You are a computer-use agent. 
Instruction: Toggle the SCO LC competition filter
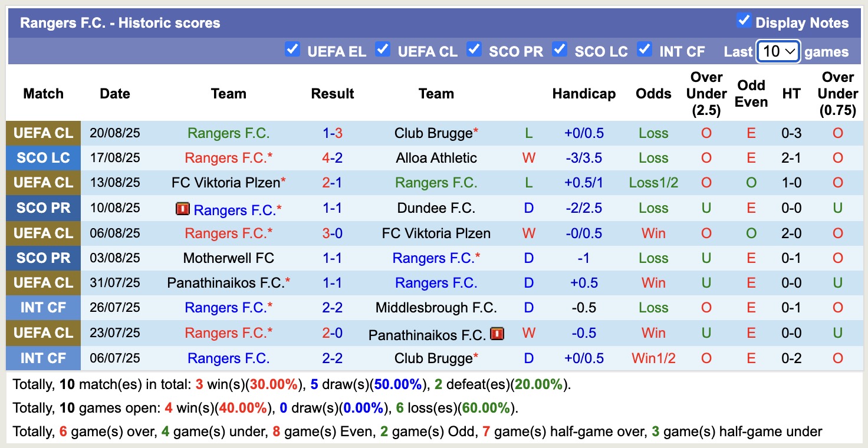(x=560, y=50)
